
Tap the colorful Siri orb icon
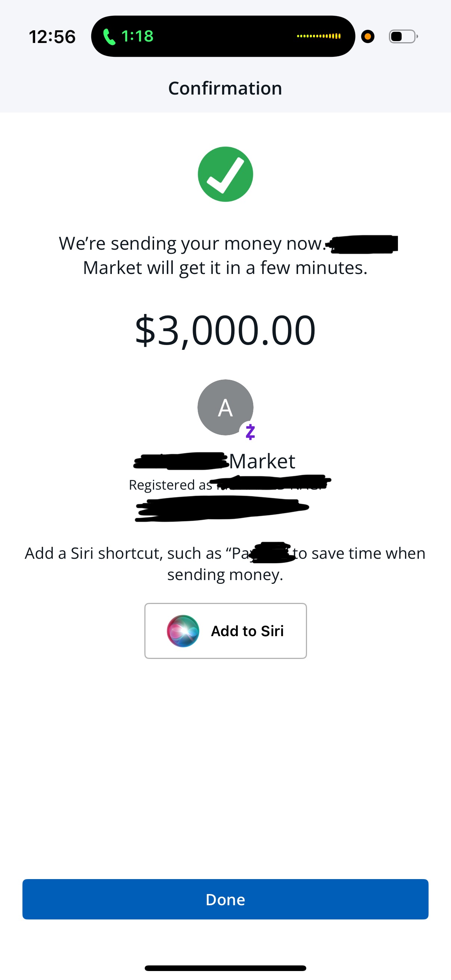pyautogui.click(x=183, y=631)
